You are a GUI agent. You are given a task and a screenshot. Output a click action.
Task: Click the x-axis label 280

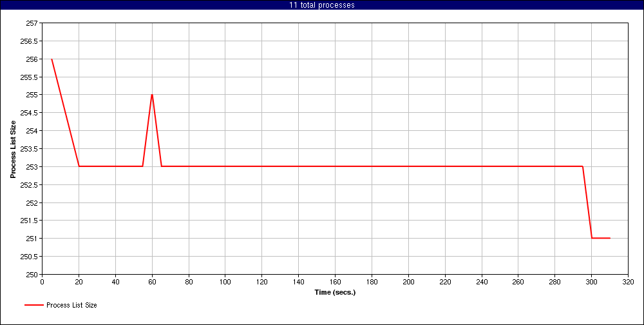tap(555, 282)
